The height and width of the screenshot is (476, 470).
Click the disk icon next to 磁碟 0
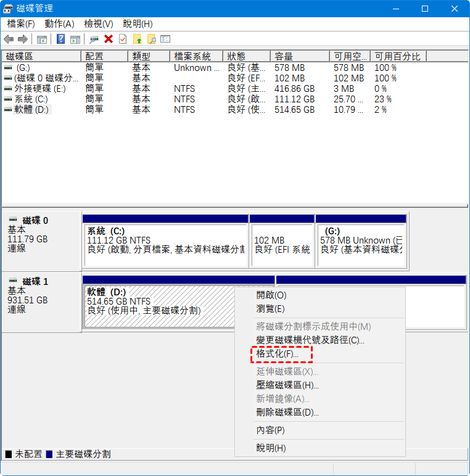[13, 219]
